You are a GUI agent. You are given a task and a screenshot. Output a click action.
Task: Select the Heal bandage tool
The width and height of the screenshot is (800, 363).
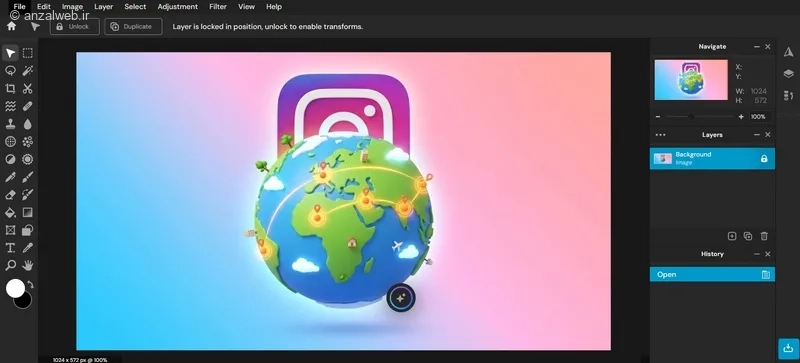click(28, 106)
